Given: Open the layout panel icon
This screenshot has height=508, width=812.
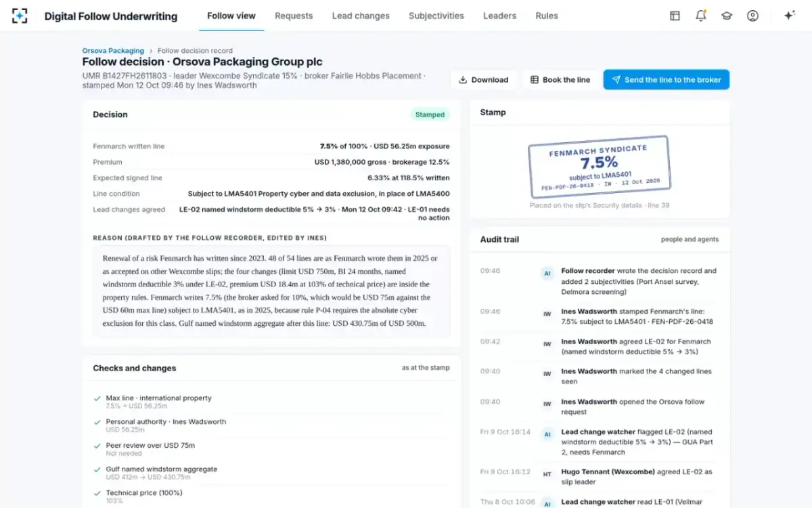Looking at the screenshot, I should pyautogui.click(x=675, y=16).
